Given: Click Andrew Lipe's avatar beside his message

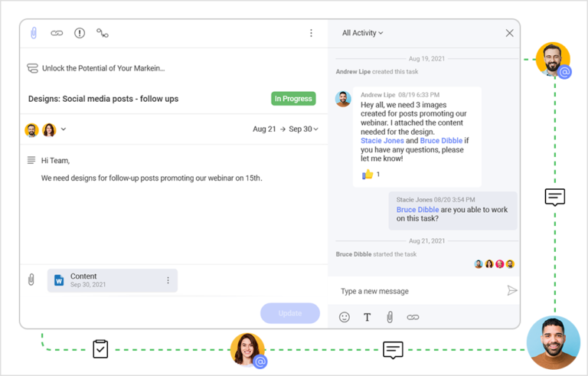Looking at the screenshot, I should 343,99.
